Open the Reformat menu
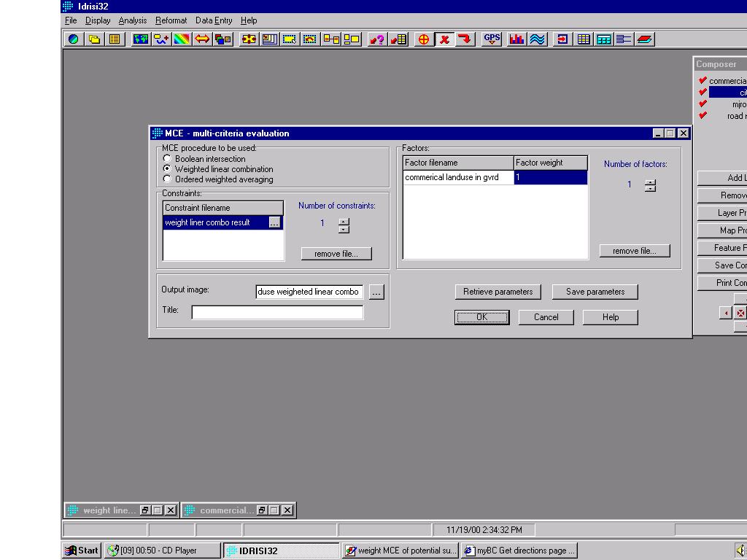 [x=171, y=20]
